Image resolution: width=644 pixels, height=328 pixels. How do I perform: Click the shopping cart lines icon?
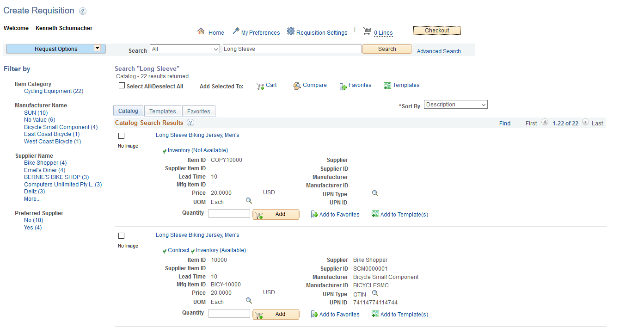[367, 31]
